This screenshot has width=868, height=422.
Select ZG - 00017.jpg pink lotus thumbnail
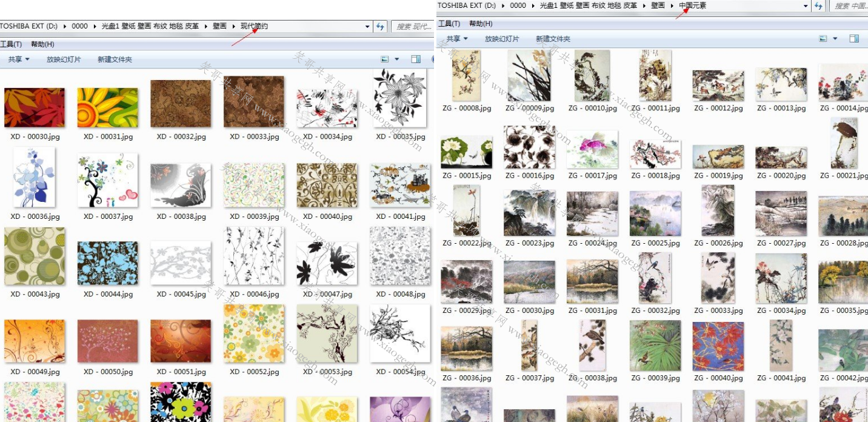point(592,149)
